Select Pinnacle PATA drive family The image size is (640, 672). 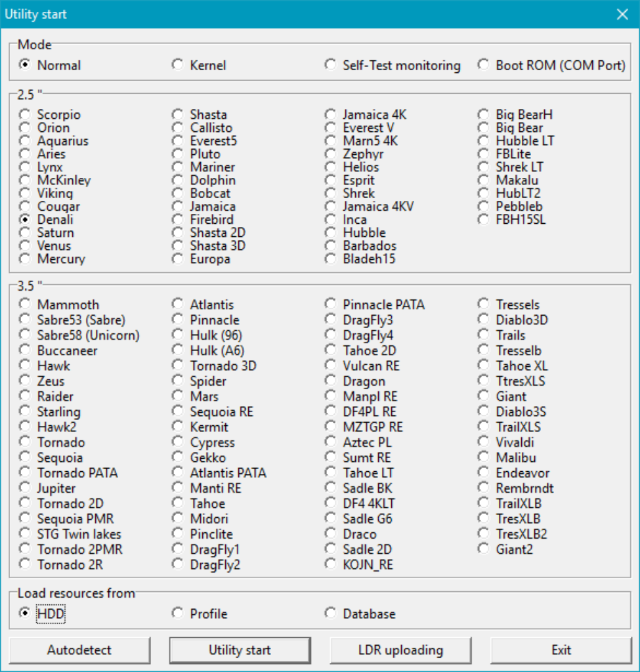331,304
